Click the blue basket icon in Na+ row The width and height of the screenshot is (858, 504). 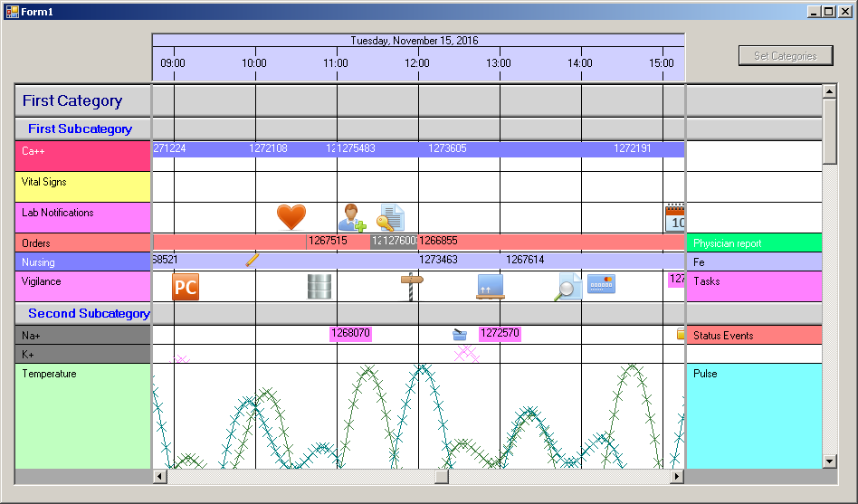(460, 334)
